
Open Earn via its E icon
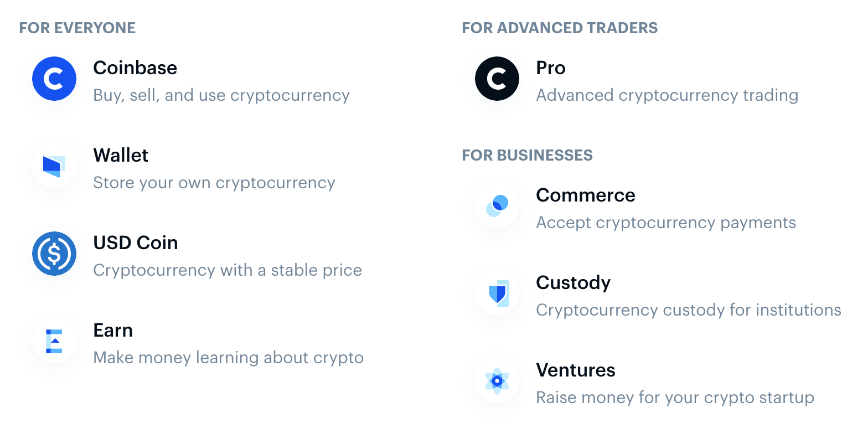[x=54, y=341]
